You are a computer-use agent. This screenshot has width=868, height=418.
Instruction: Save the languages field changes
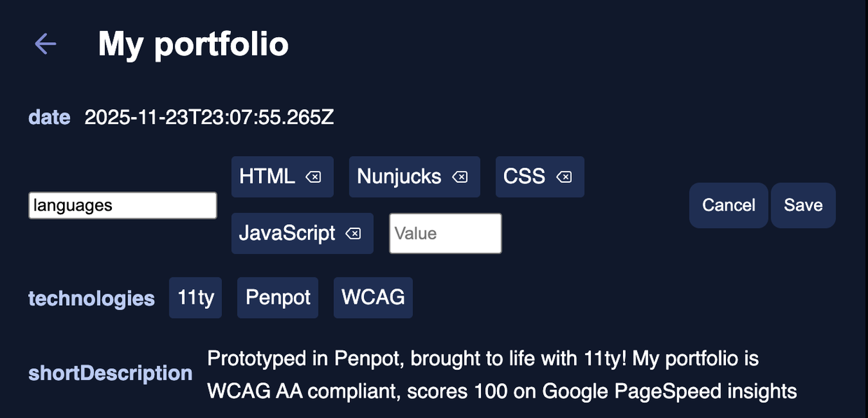pos(803,205)
